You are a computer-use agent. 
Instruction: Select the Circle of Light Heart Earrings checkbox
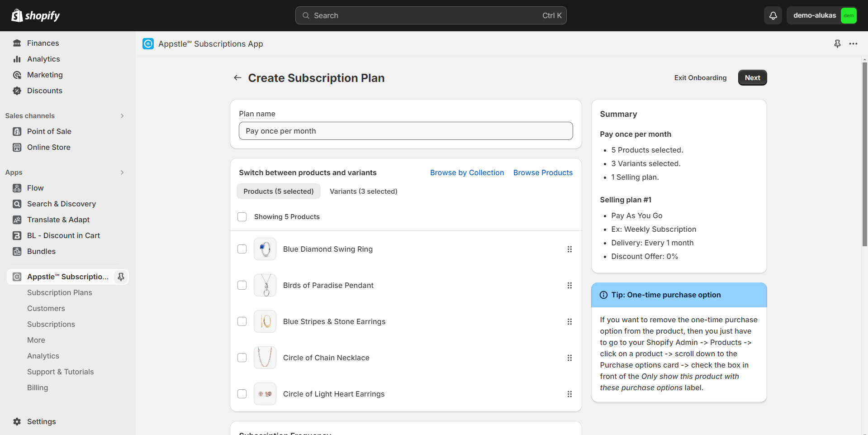click(242, 394)
